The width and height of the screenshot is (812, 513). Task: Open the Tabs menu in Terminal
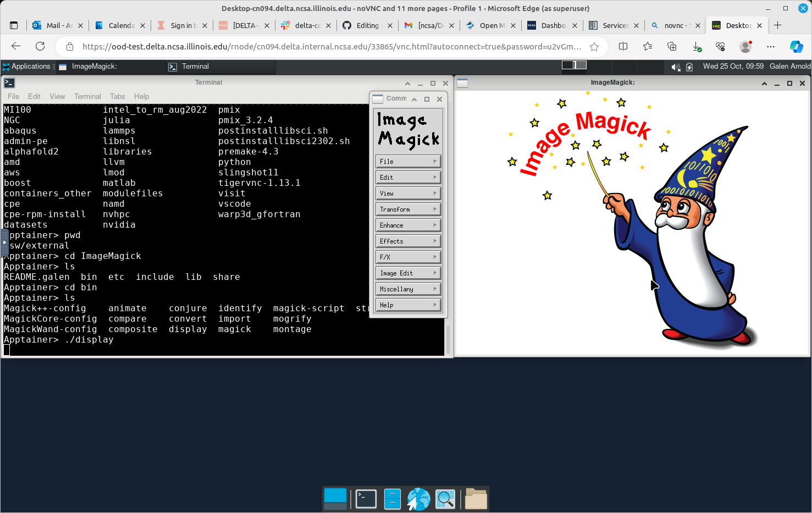click(x=117, y=96)
